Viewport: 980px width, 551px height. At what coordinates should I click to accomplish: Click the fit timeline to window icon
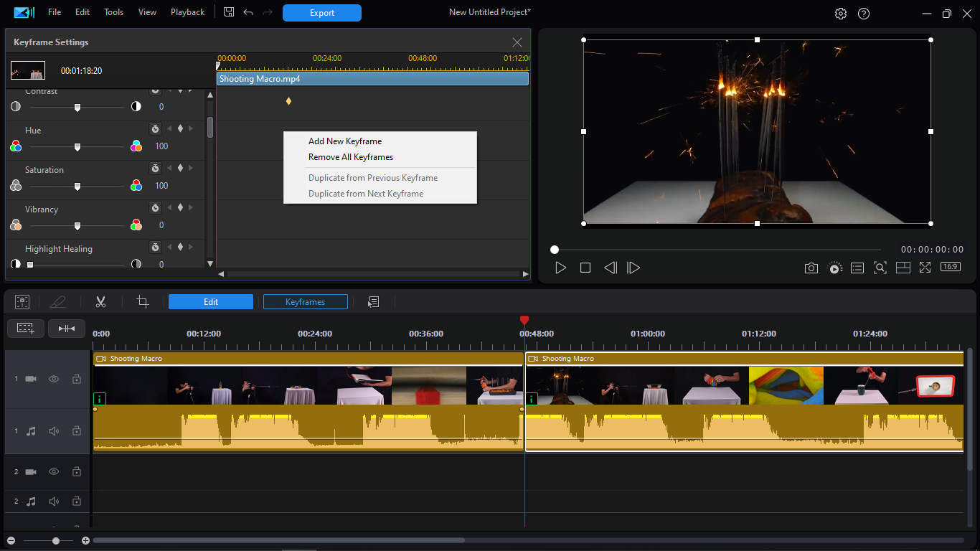point(67,328)
